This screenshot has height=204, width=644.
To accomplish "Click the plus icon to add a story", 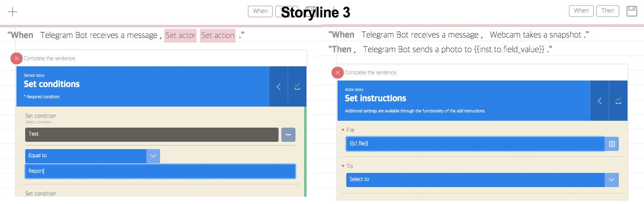I will pyautogui.click(x=13, y=11).
